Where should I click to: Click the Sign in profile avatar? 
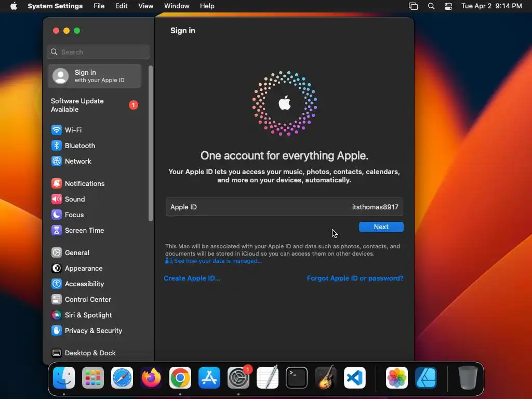60,76
